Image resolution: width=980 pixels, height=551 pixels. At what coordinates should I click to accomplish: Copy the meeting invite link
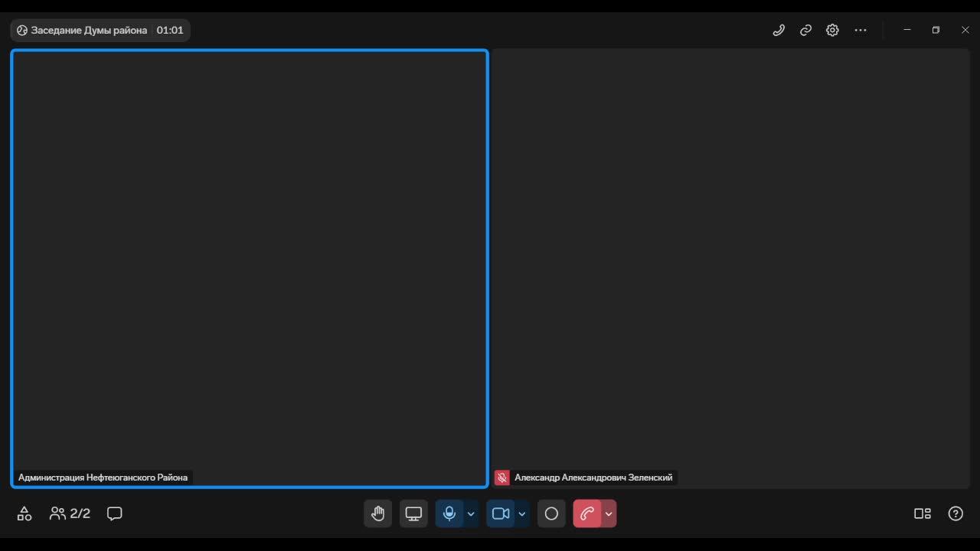click(x=805, y=31)
